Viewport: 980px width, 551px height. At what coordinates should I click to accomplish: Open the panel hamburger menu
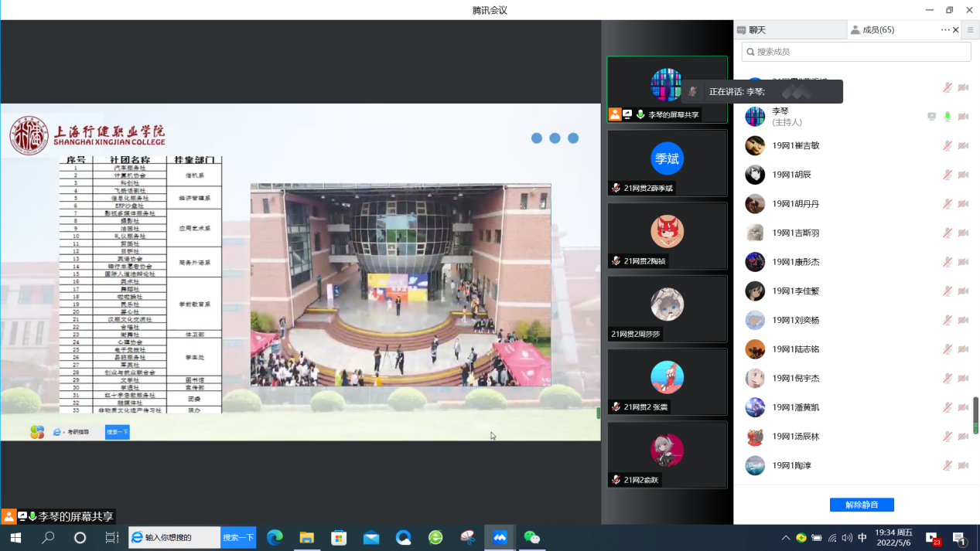971,30
